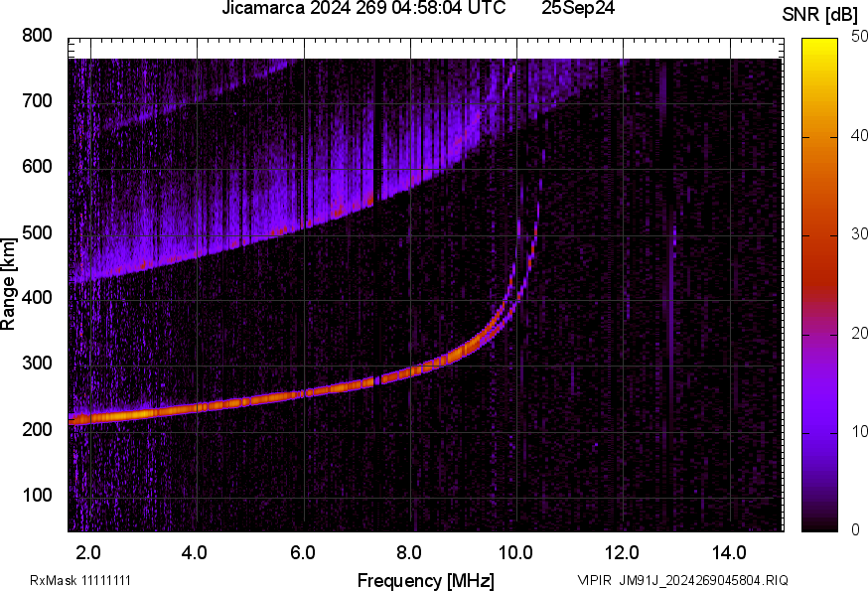Click the range axis tick '700'

coord(37,101)
